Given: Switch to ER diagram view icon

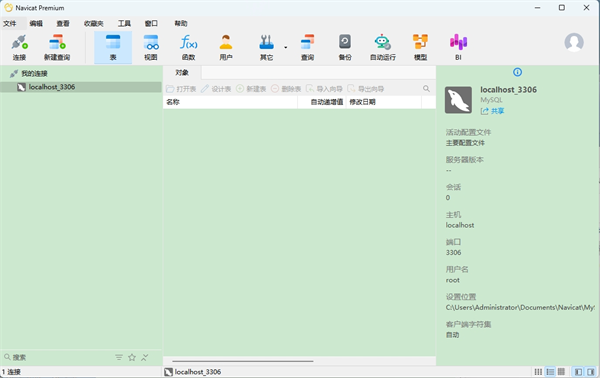Looking at the screenshot, I should click(x=561, y=372).
